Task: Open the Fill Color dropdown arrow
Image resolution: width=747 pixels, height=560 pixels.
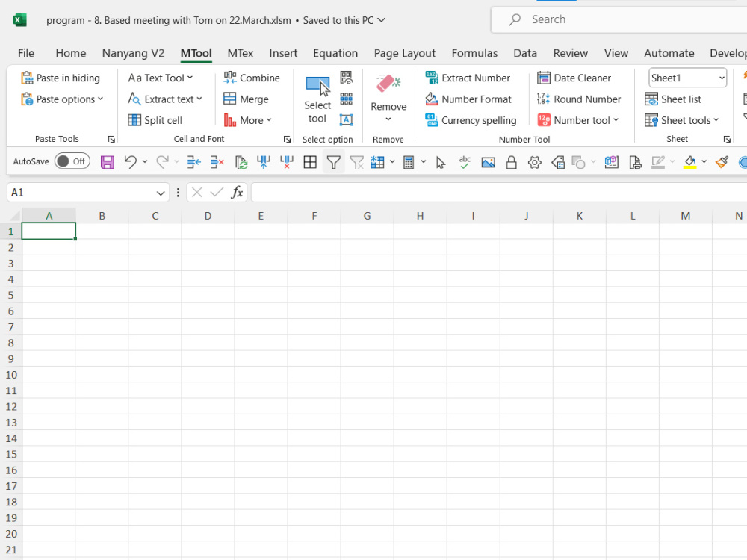Action: click(704, 162)
